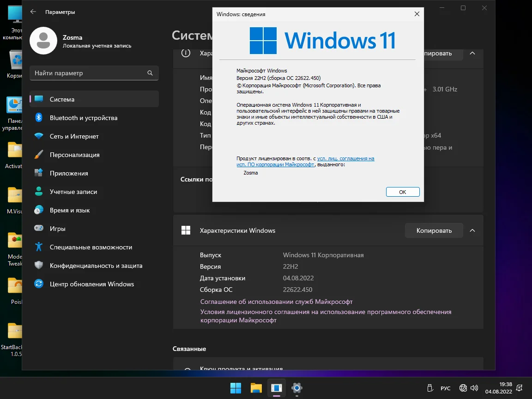The width and height of the screenshot is (532, 399).
Task: Open Специальные возможности accessibility section
Action: click(x=91, y=247)
